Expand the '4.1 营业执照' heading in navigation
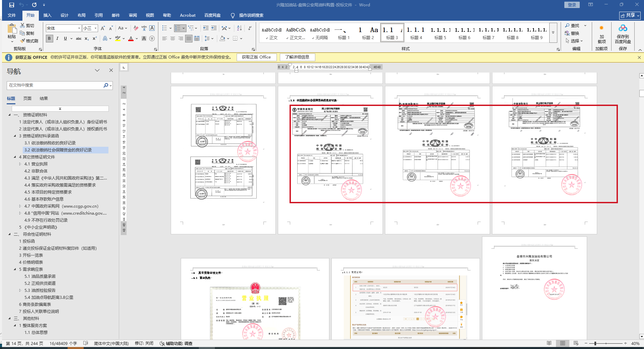This screenshot has height=349, width=644. 20,164
